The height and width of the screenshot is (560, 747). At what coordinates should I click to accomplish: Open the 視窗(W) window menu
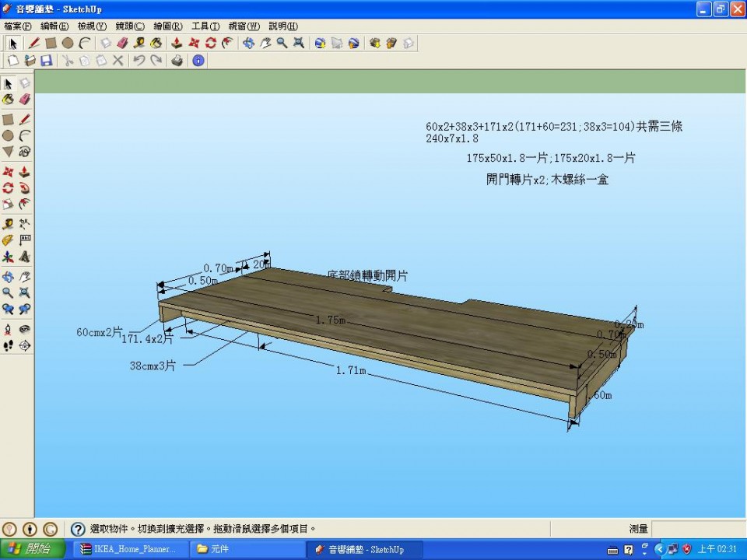(244, 26)
